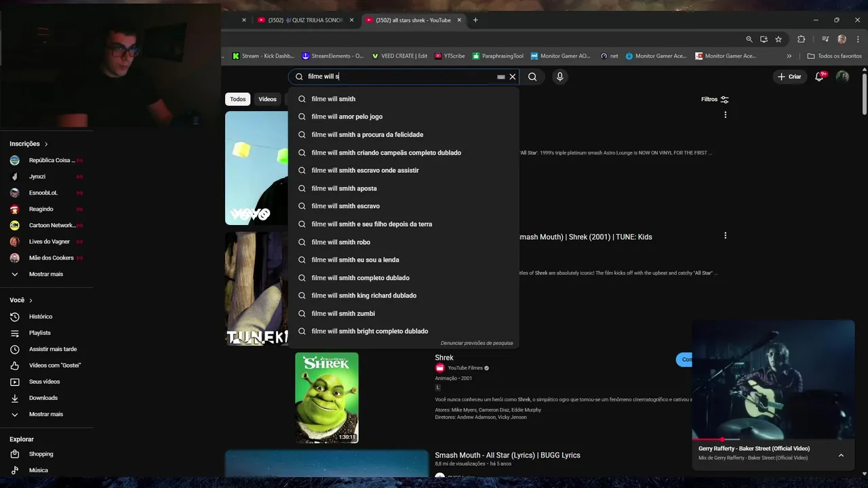Choose suggestion 'filme will smith zumbi'
Image resolution: width=868 pixels, height=488 pixels.
[x=403, y=313]
